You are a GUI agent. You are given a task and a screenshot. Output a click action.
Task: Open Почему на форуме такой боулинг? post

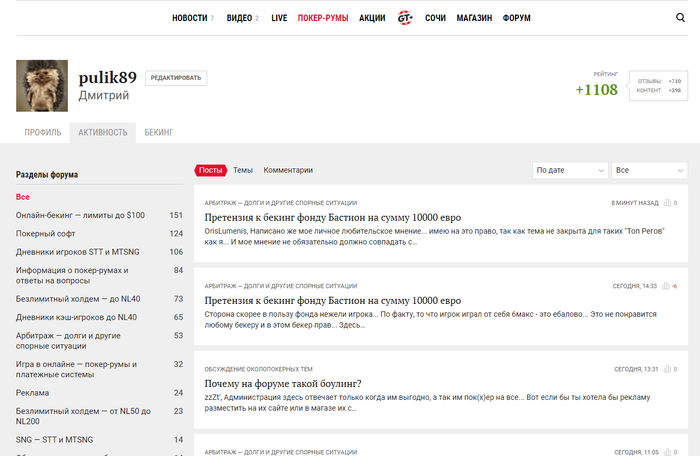pos(283,384)
